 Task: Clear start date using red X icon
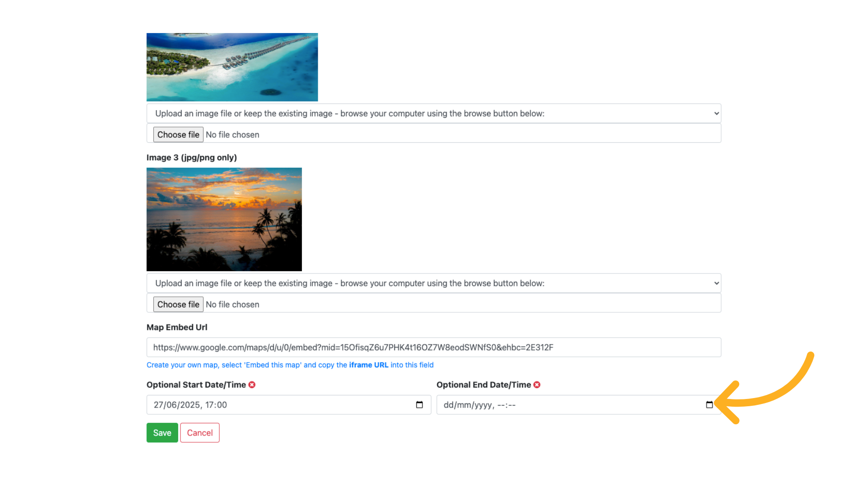[252, 385]
